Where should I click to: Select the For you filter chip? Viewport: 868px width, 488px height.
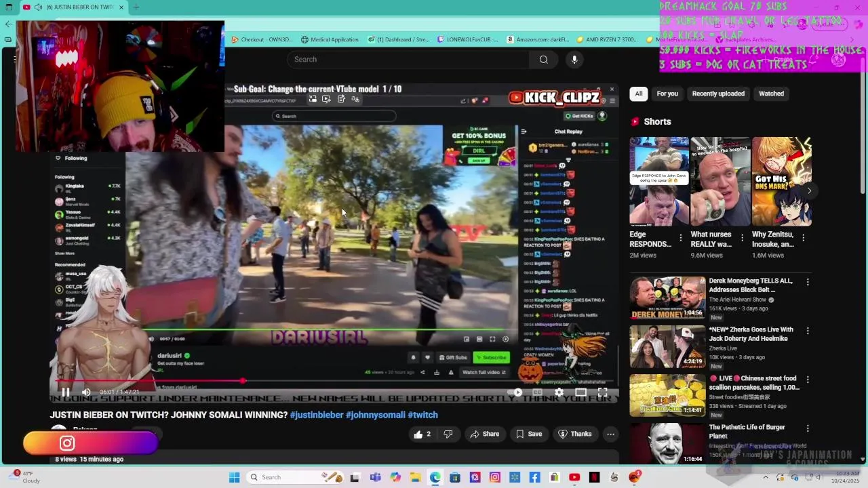pyautogui.click(x=667, y=94)
